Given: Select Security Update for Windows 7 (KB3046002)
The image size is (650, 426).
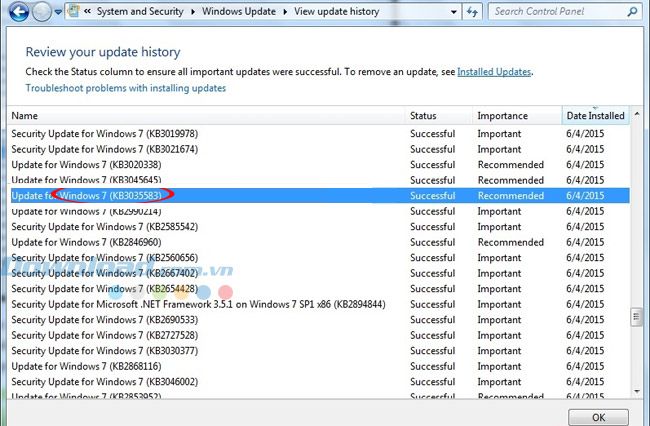Looking at the screenshot, I should [x=320, y=382].
